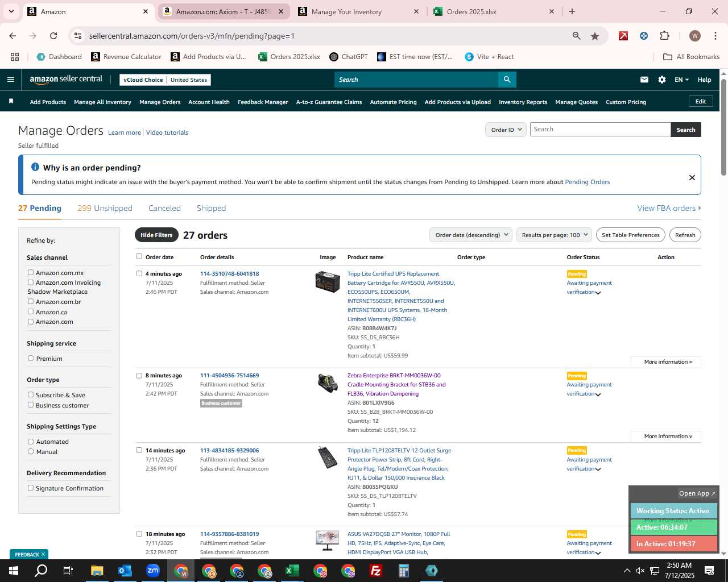Switch to the Orders 2025.xlsx browser tab

click(x=494, y=11)
